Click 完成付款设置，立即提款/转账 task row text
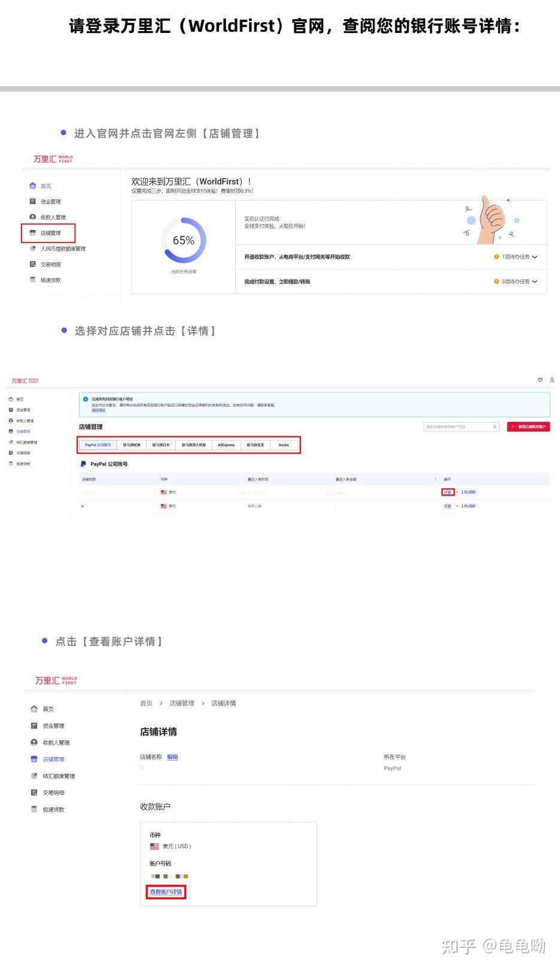Screen dimensions: 560x969 coord(277,281)
